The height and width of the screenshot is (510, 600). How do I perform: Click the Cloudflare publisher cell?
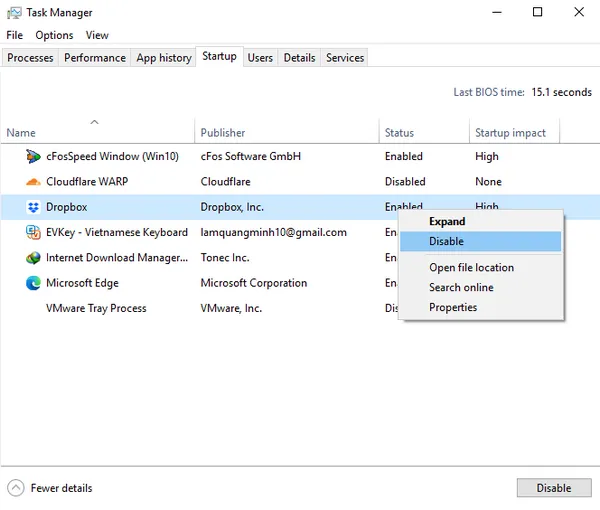point(225,182)
